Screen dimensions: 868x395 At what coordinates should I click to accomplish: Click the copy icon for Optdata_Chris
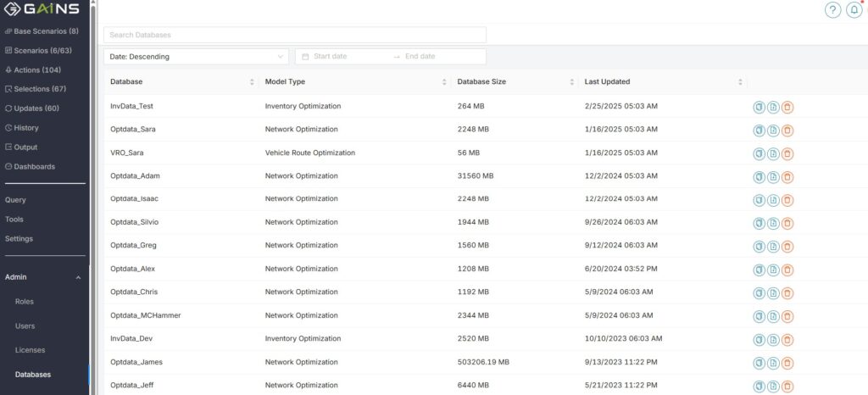(759, 293)
